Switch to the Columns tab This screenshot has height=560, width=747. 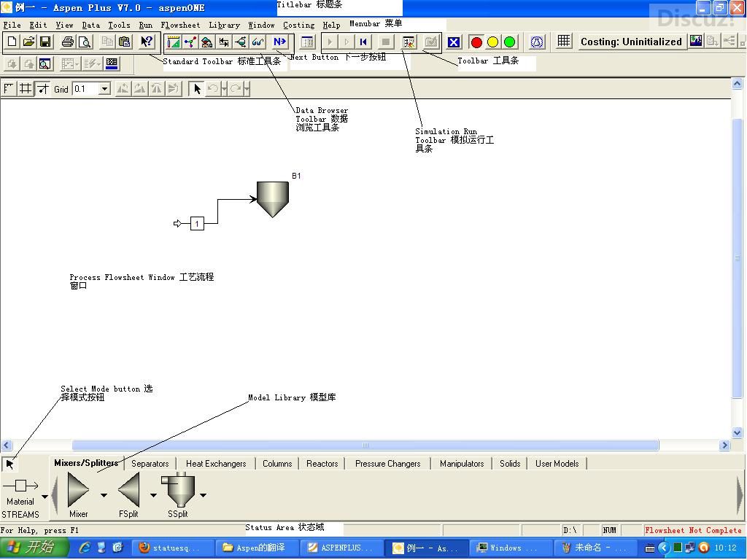277,463
